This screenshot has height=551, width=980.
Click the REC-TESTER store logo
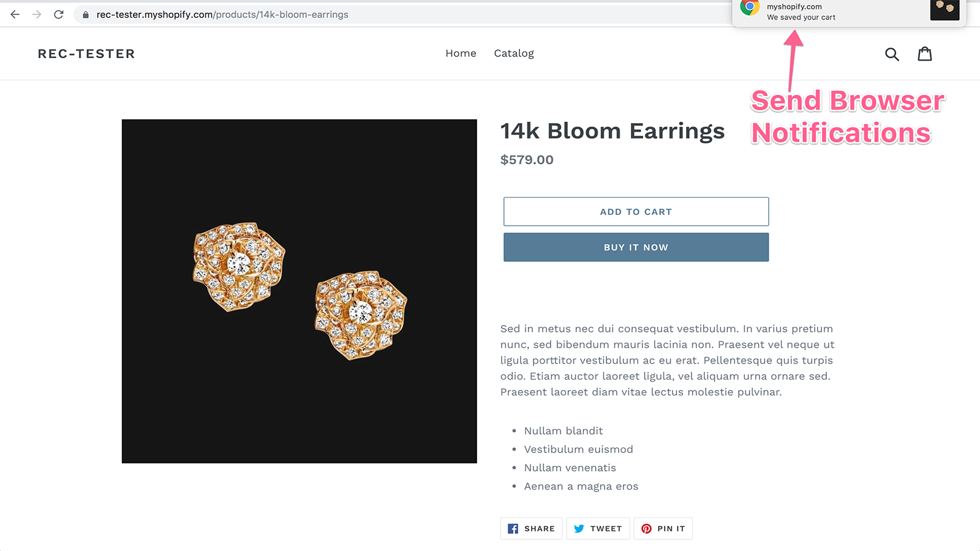[x=86, y=54]
